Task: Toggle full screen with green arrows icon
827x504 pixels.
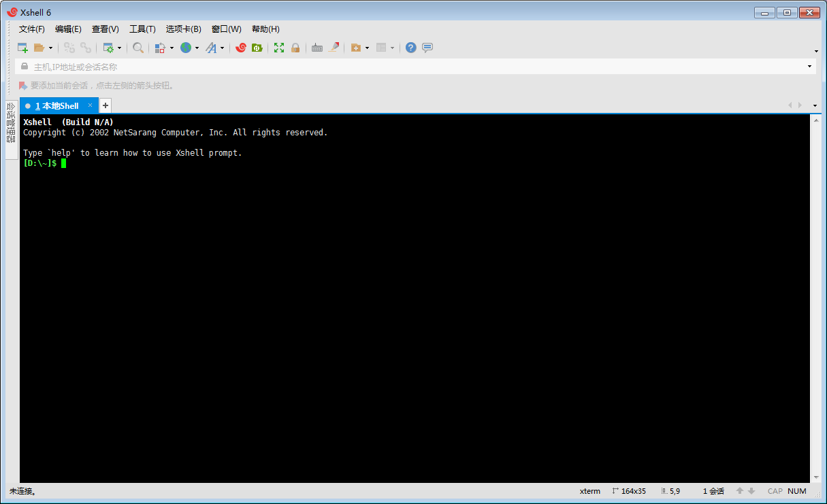Action: [279, 48]
